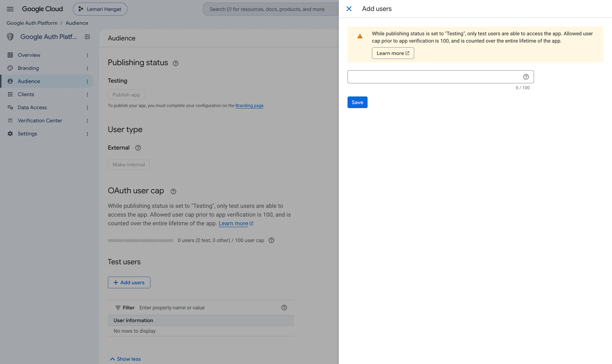
Task: Open the Lemari Hangat project picker
Action: [x=100, y=9]
